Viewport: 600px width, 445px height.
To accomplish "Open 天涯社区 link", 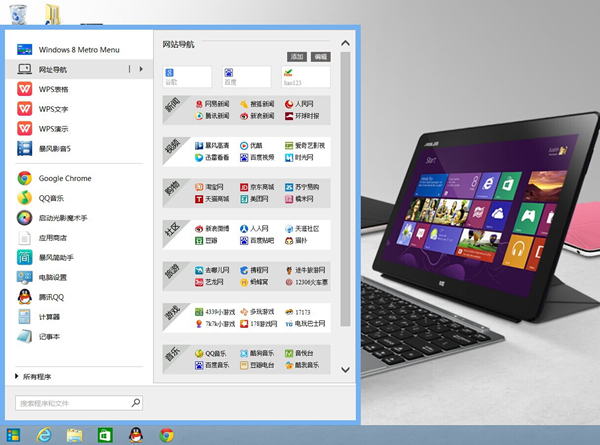I will (302, 228).
